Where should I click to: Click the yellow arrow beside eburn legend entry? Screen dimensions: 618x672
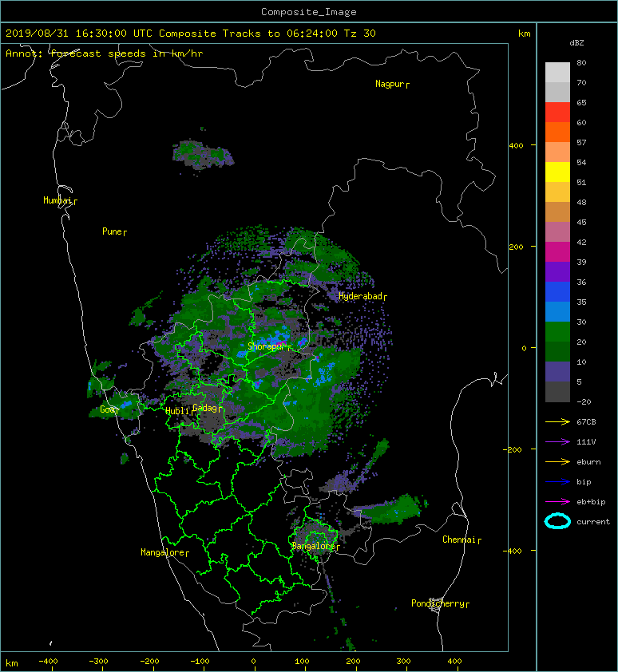coord(557,462)
